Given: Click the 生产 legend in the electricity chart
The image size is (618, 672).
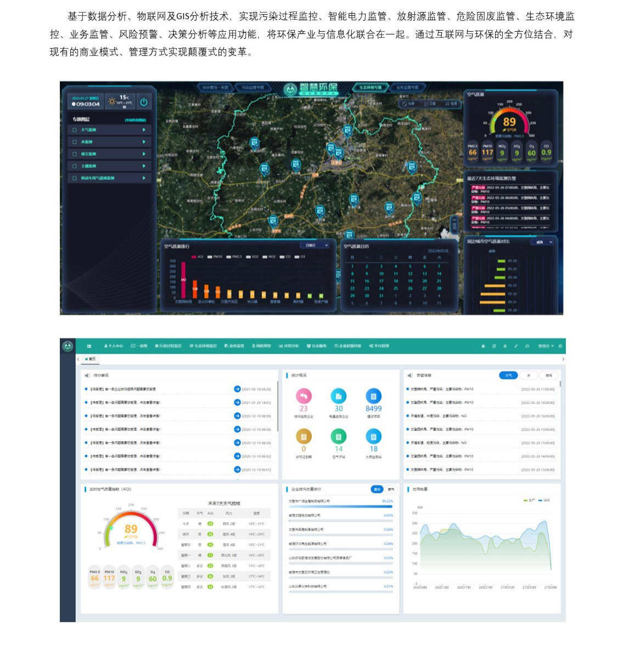Looking at the screenshot, I should coord(530,500).
